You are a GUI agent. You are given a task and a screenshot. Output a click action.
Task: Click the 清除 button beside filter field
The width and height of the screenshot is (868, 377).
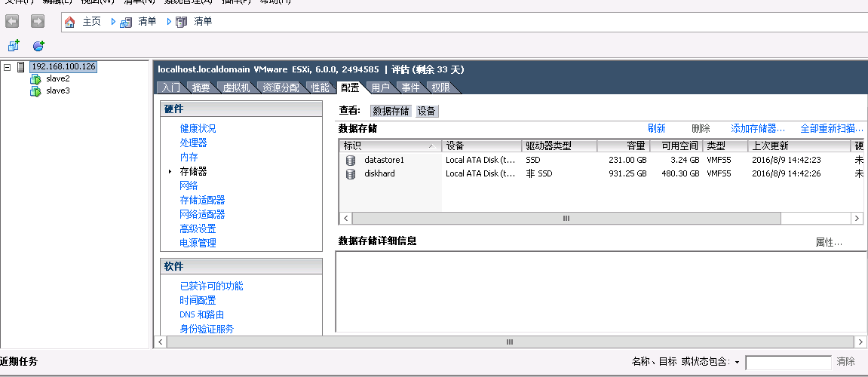pos(846,361)
